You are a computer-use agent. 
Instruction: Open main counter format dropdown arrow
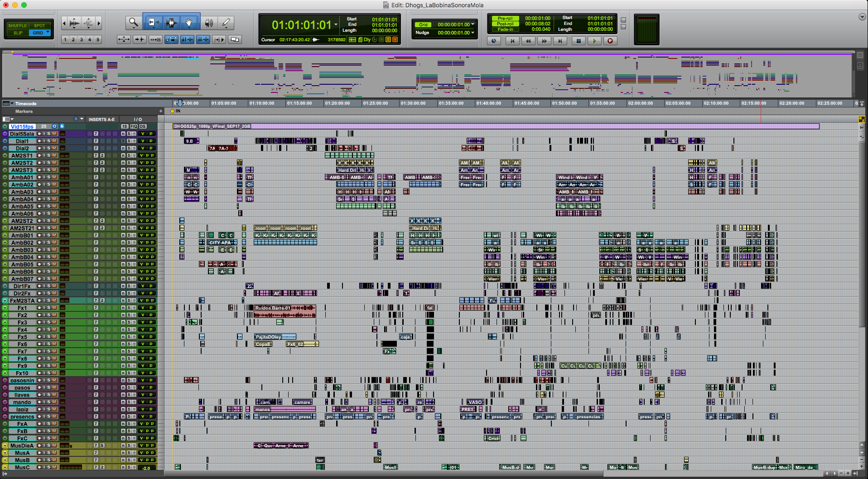[336, 24]
